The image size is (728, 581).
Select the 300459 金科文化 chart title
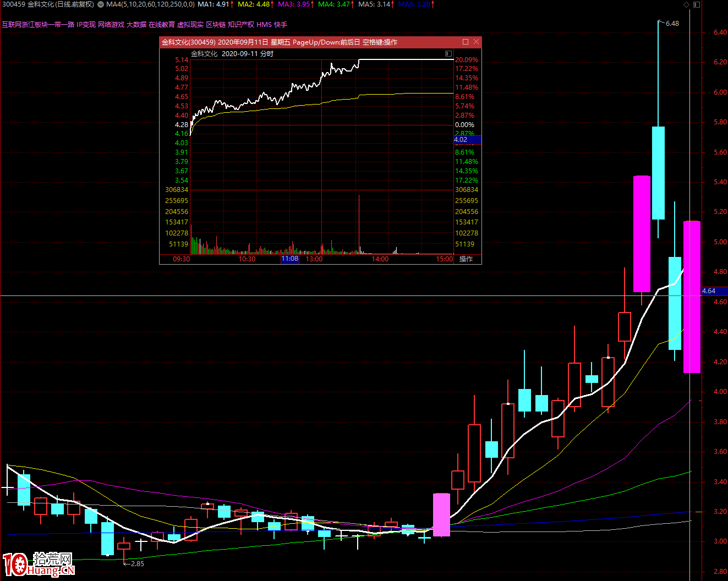[x=48, y=4]
